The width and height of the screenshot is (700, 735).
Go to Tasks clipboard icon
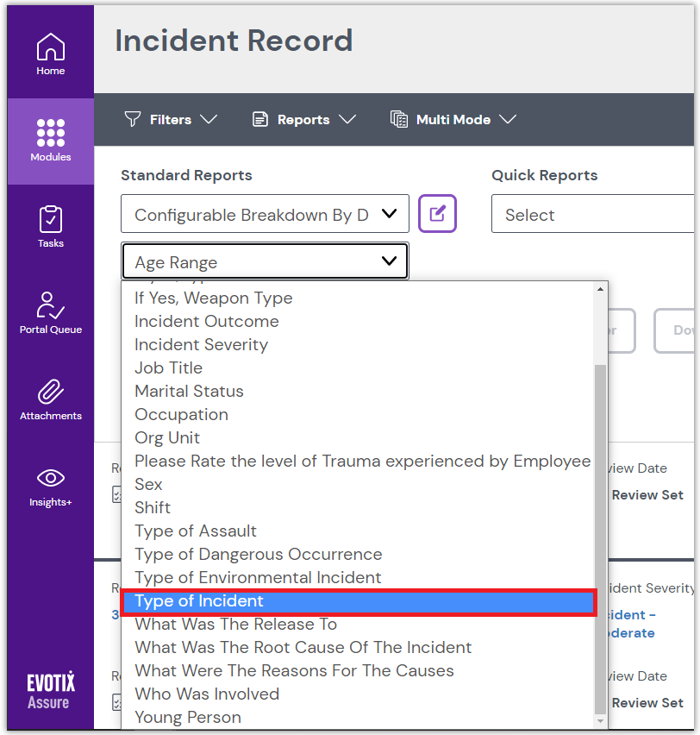coord(51,227)
